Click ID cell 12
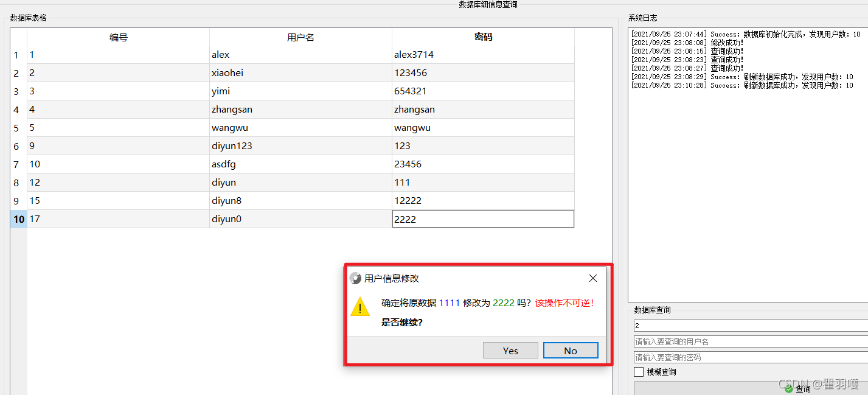Viewport: 868px width, 395px height. [x=119, y=183]
